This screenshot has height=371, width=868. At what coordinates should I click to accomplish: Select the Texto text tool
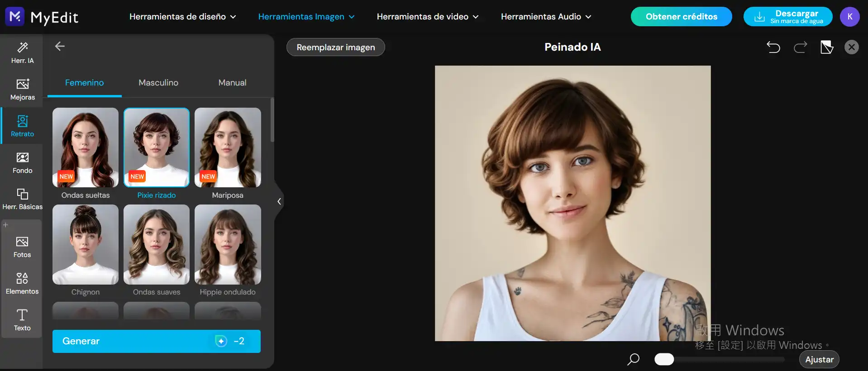pos(22,320)
